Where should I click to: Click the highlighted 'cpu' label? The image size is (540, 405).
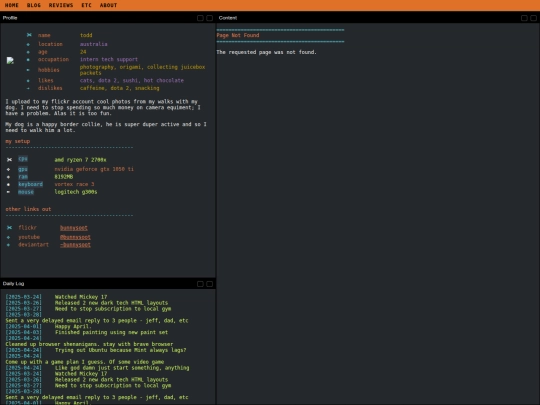[x=23, y=159]
